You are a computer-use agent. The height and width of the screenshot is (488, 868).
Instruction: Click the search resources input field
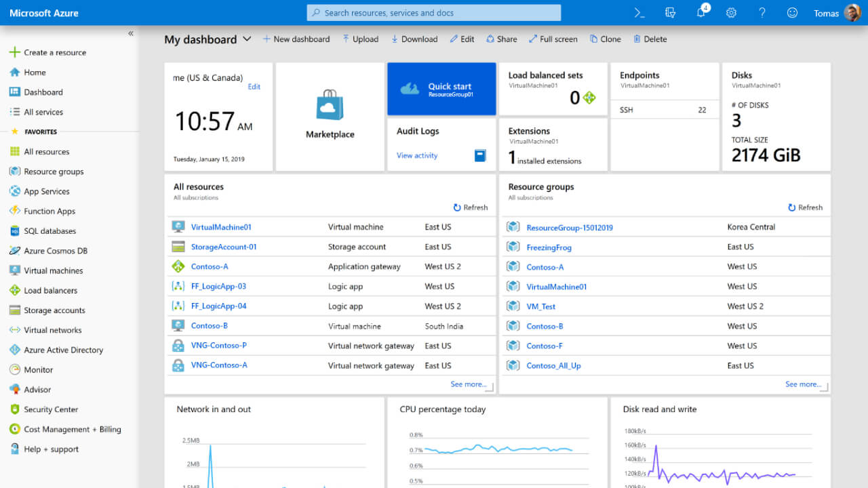click(x=434, y=13)
